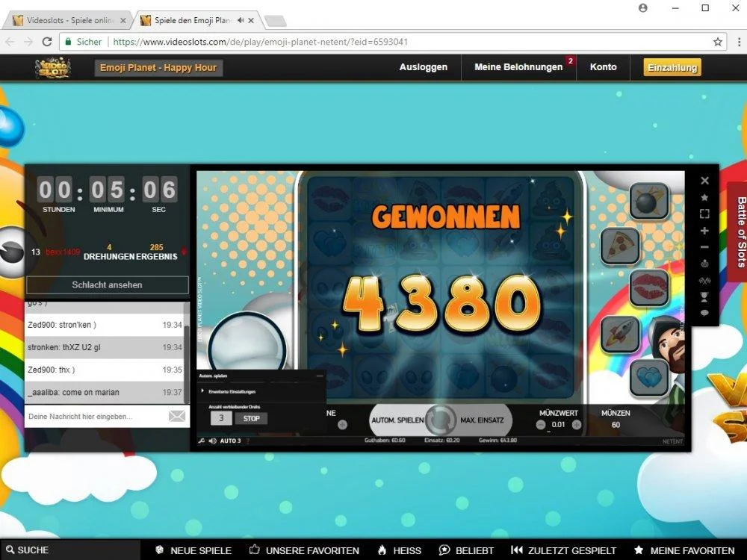Image resolution: width=747 pixels, height=560 pixels.
Task: Send chat message with envelope icon
Action: [x=177, y=416]
